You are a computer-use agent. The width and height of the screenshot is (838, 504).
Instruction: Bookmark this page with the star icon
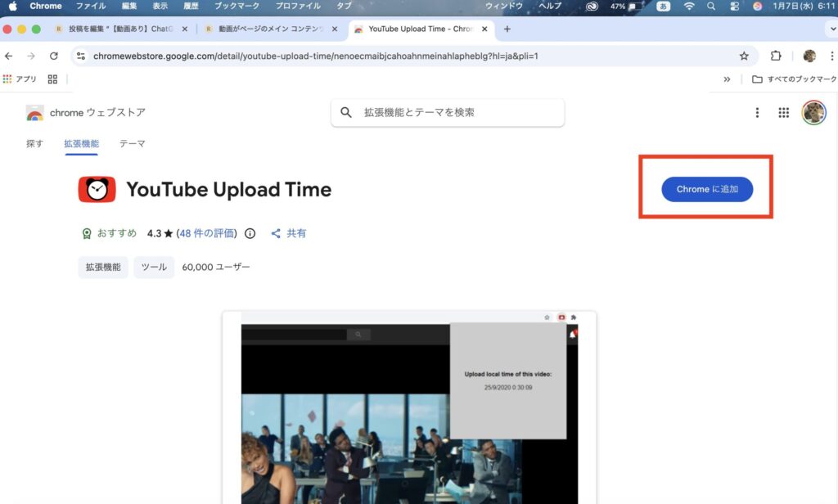[744, 56]
